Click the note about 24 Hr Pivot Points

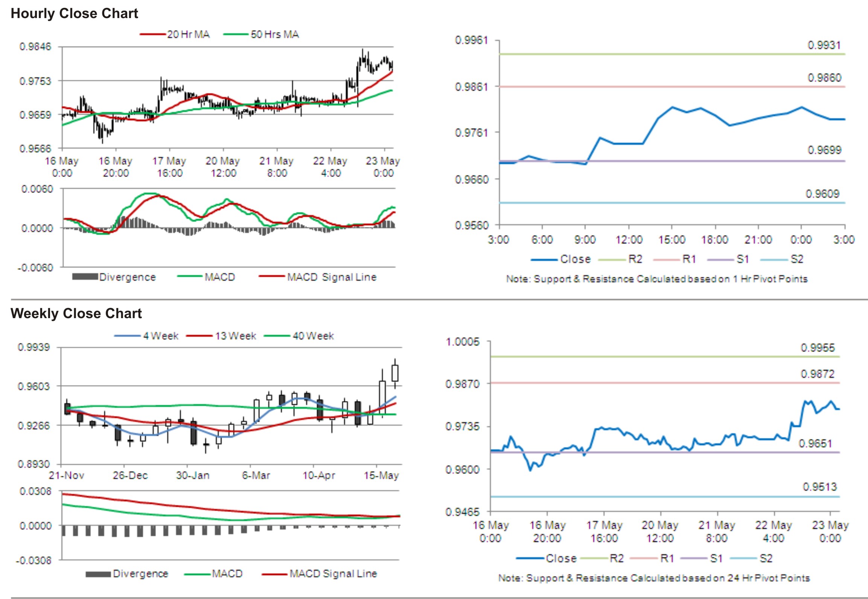[654, 578]
